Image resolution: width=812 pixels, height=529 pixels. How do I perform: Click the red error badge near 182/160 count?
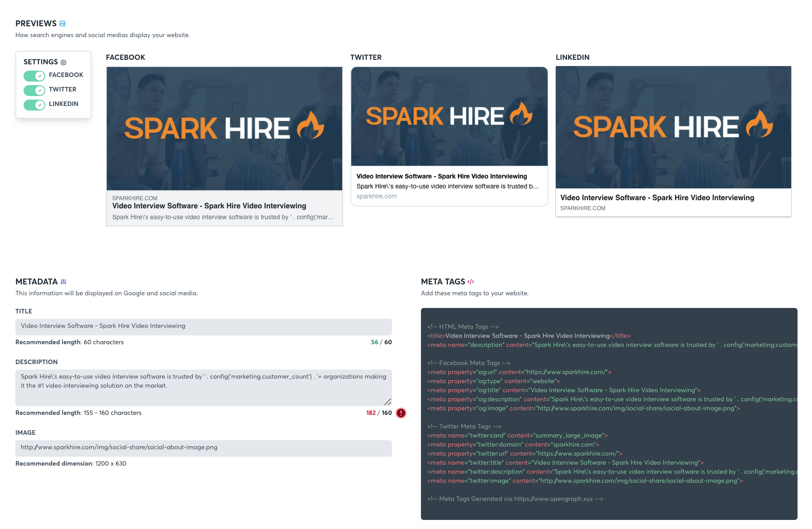(x=400, y=413)
